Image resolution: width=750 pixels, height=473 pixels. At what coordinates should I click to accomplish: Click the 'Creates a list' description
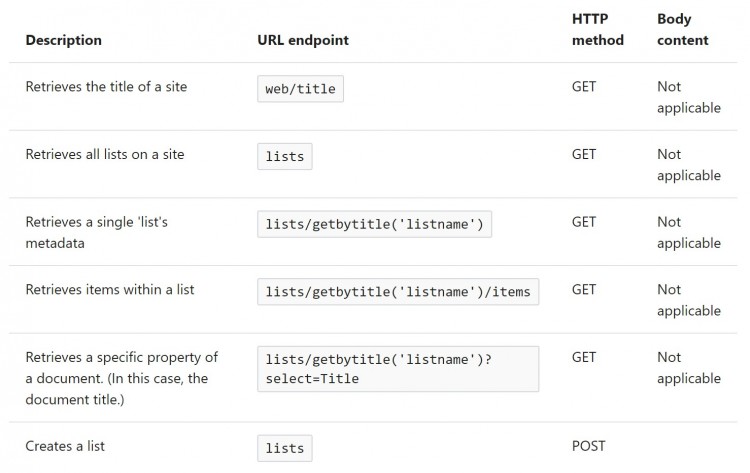tap(65, 446)
